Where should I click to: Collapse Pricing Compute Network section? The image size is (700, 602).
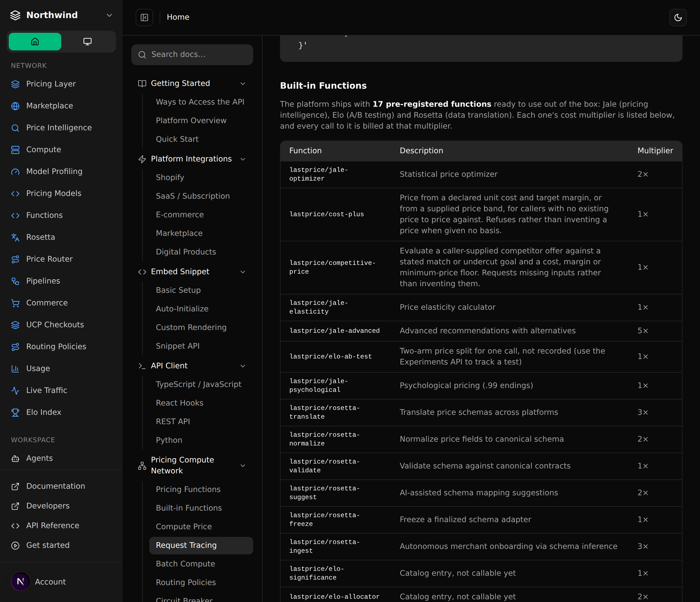tap(243, 465)
